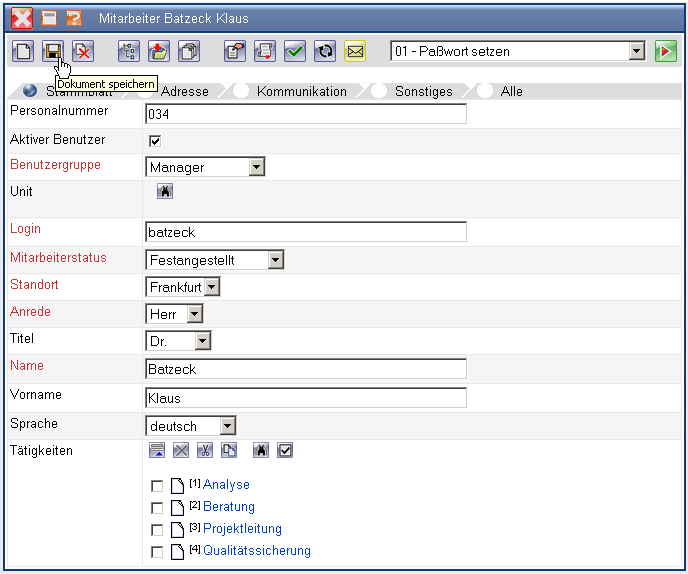Open the Benutzergruppe dropdown showing Manager
The width and height of the screenshot is (688, 574).
(x=257, y=168)
